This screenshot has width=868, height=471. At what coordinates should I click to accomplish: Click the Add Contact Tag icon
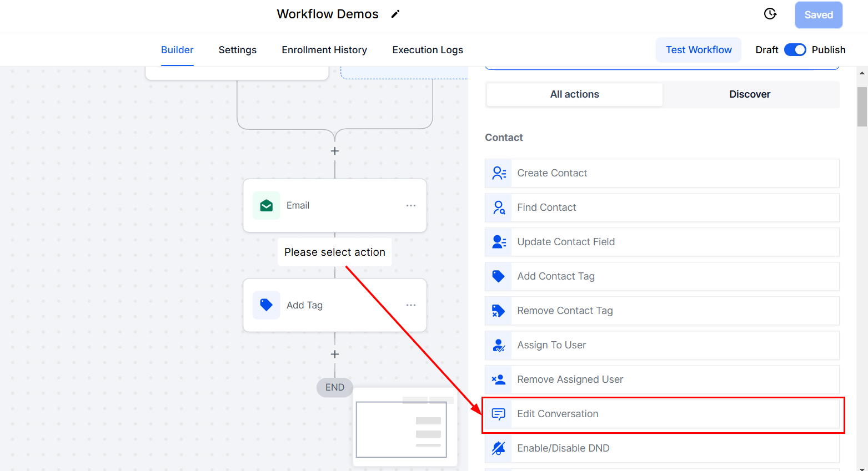[499, 276]
